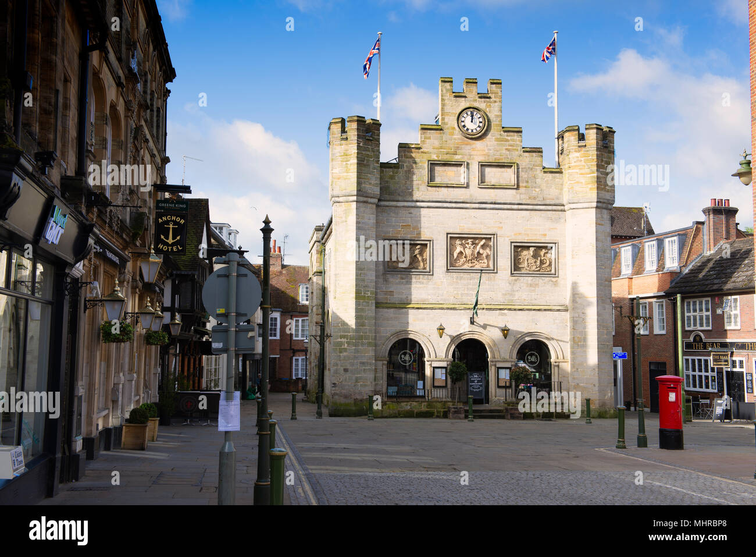Screen dimensions: 756x557
Task: Click 'THE BEAR' pub fascia lettering
Action: 705,346
